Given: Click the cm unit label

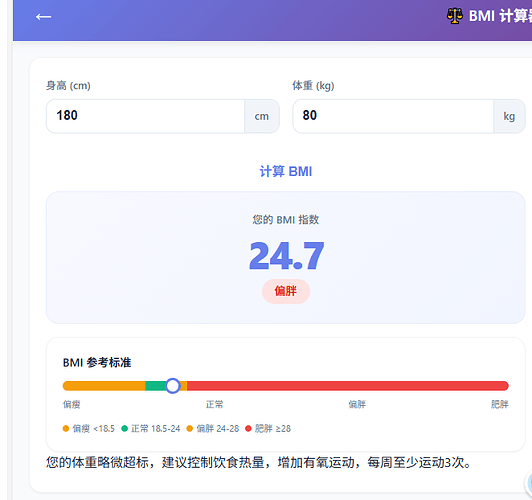Looking at the screenshot, I should point(262,116).
